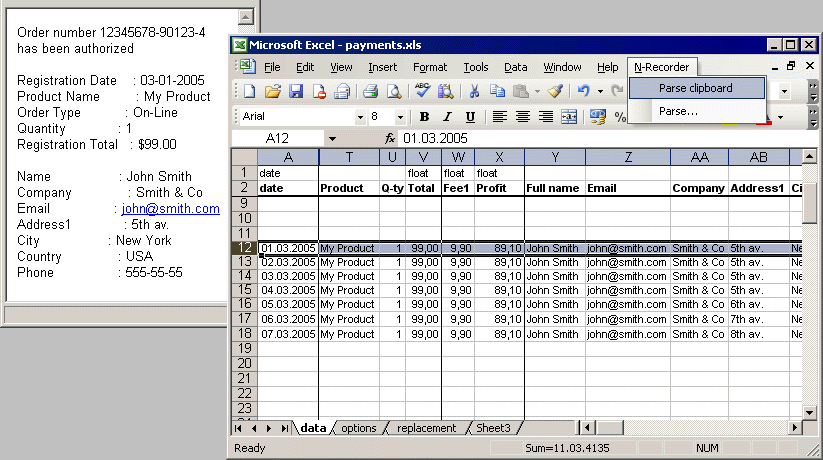Open the Zoom dropdown arrow on Standard toolbar
Viewport: 823px width, 460px height.
(784, 91)
